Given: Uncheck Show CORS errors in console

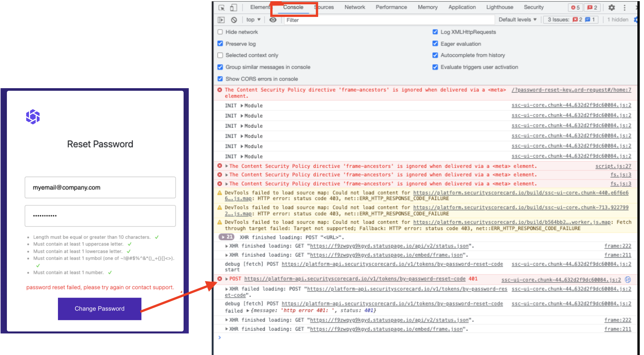Looking at the screenshot, I should point(220,79).
